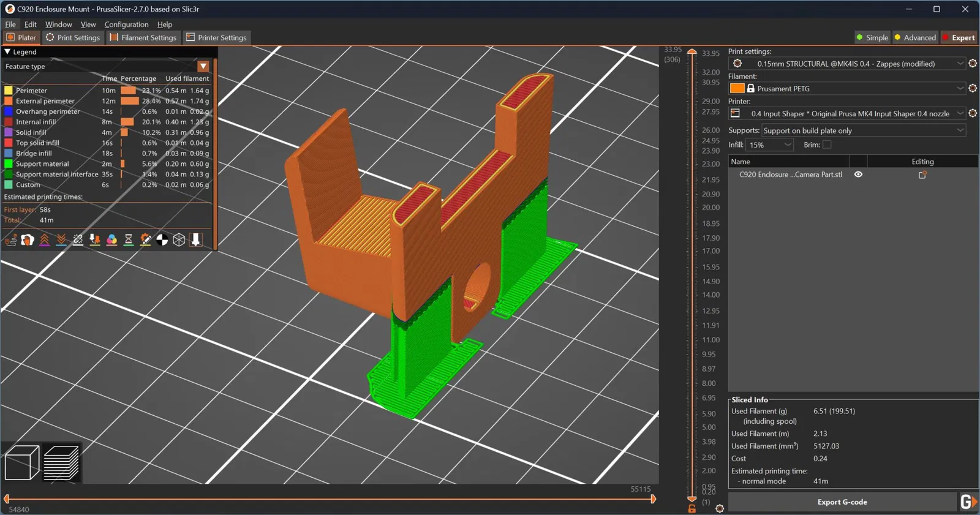The image size is (980, 515).
Task: Switch to sliced layers preview view
Action: point(61,462)
